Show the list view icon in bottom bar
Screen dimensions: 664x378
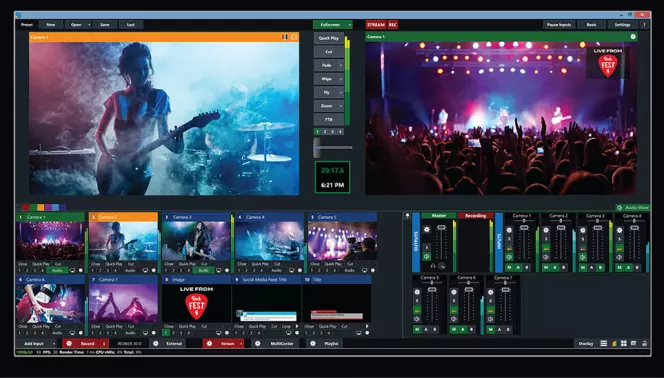click(x=604, y=344)
